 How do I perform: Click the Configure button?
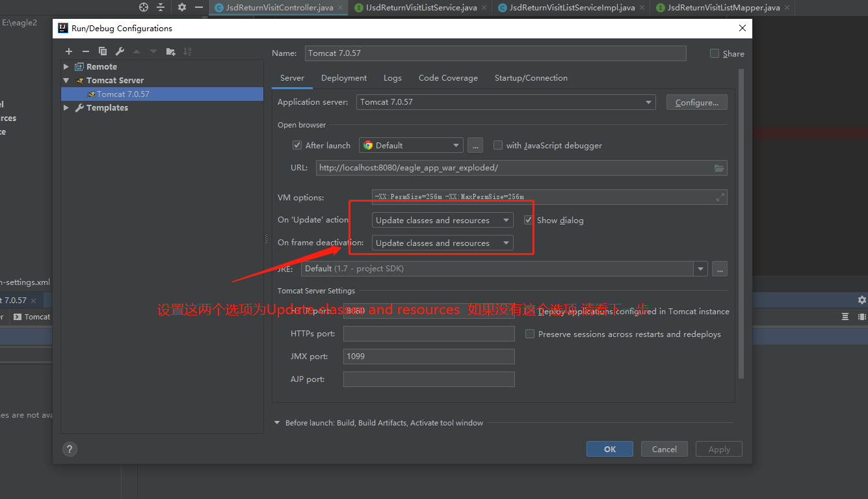pyautogui.click(x=696, y=102)
